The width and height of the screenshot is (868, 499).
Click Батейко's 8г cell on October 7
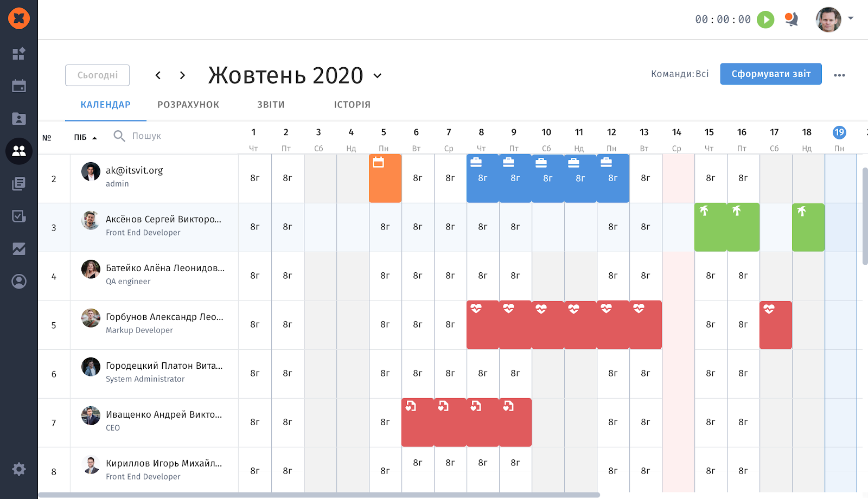click(x=450, y=276)
